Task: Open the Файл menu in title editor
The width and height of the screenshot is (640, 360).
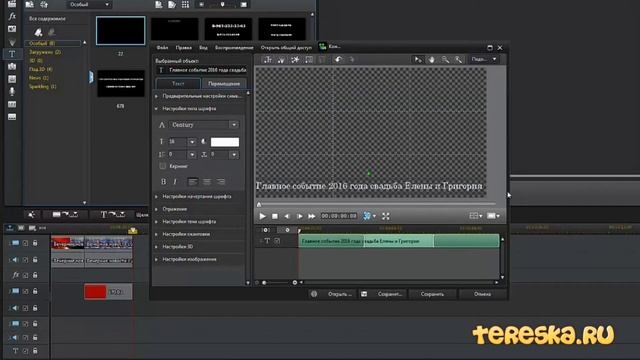Action: (x=162, y=47)
